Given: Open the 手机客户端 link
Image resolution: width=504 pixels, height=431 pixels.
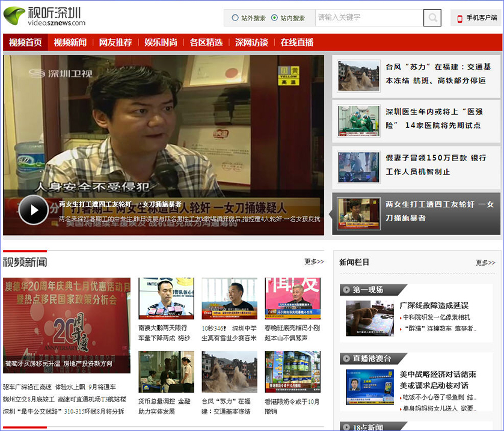Looking at the screenshot, I should tap(481, 18).
